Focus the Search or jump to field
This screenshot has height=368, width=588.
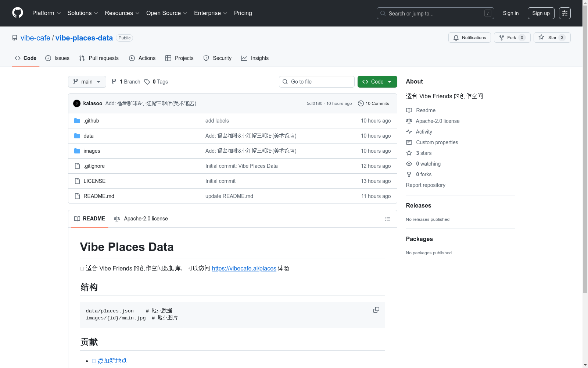click(435, 13)
